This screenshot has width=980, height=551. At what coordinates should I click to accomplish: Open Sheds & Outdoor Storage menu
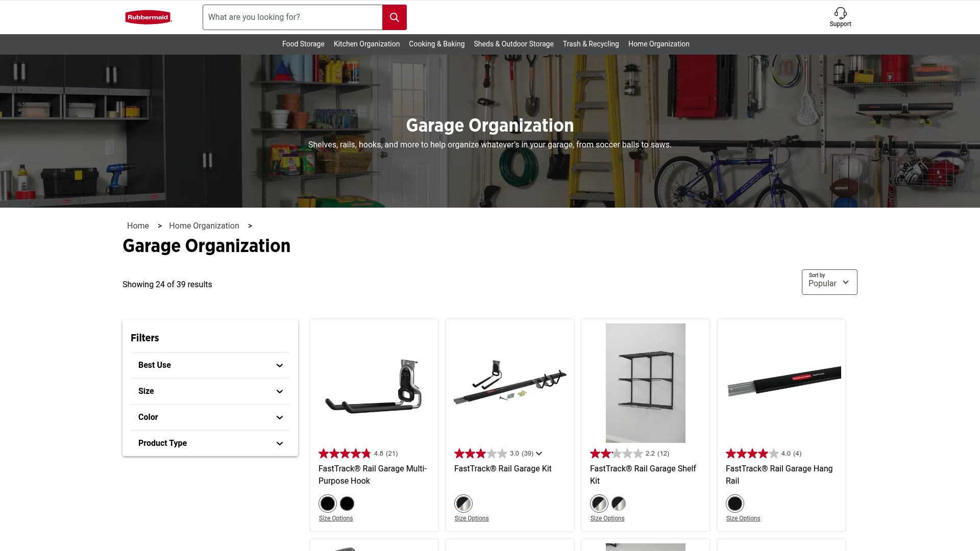point(513,44)
